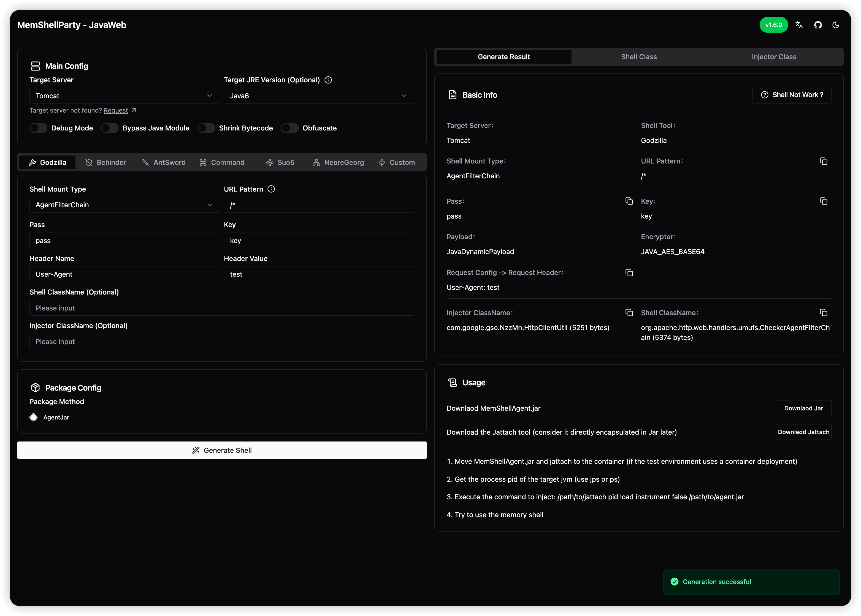Switch to the Command tab
Viewport: 861px width, 616px height.
[x=222, y=162]
